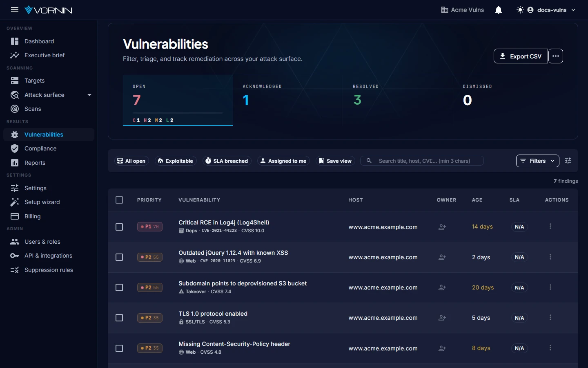Sort by the Priority column header
The width and height of the screenshot is (588, 368).
coord(149,200)
